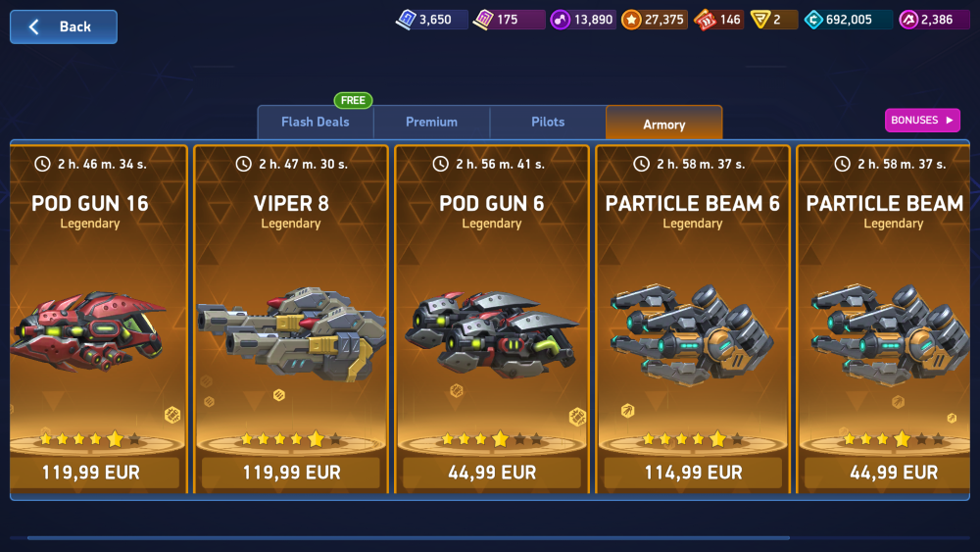Select the Pod Gun 6 weapon image
Screen dimensions: 980x552
(x=492, y=334)
